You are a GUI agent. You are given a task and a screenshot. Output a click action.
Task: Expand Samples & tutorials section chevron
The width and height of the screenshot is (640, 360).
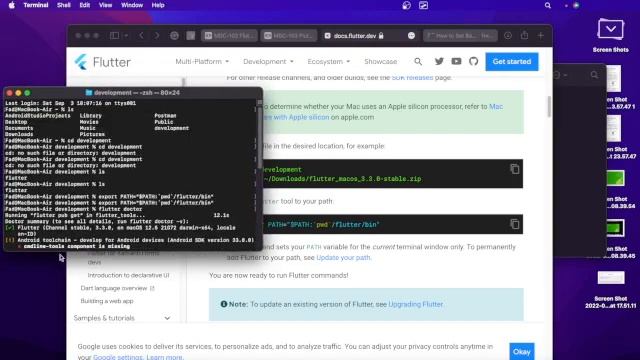pos(167,318)
